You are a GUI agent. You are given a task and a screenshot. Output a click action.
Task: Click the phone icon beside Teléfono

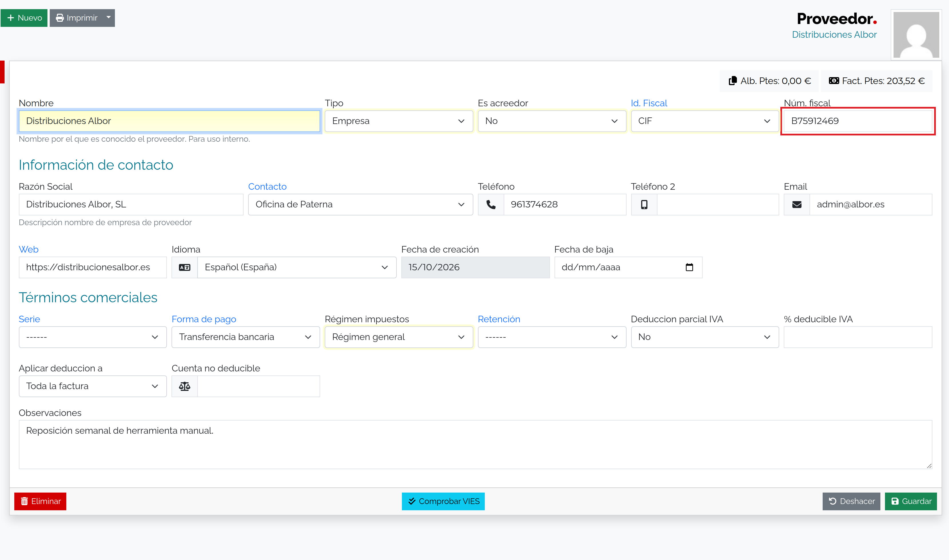click(491, 205)
